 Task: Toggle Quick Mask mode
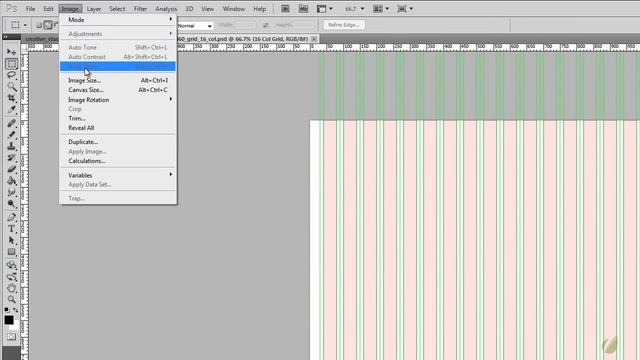point(11,337)
